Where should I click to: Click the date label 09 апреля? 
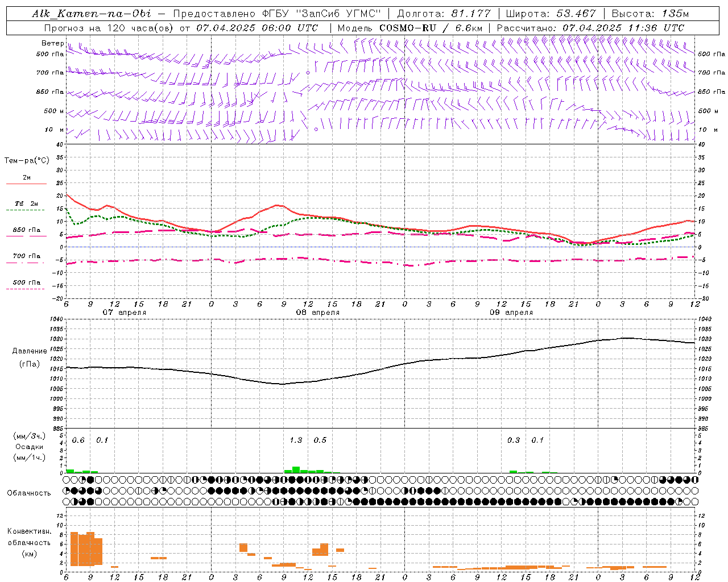pos(511,313)
